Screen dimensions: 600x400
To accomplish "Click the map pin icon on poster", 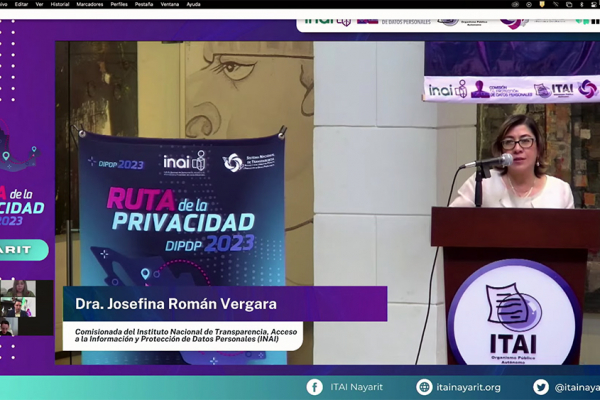I will (x=145, y=274).
